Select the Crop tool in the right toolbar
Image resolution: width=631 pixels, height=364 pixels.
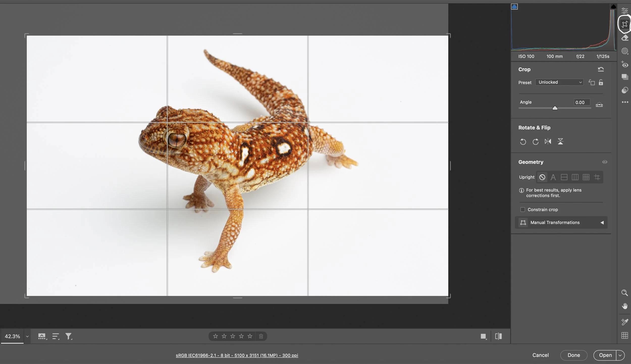624,24
